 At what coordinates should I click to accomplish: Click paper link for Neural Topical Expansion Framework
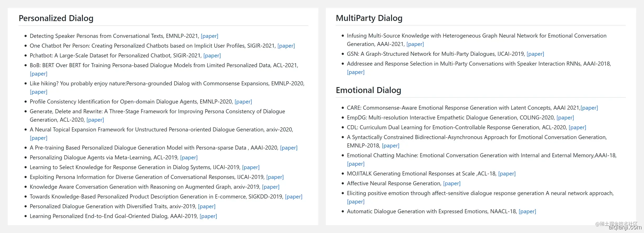[x=39, y=138]
